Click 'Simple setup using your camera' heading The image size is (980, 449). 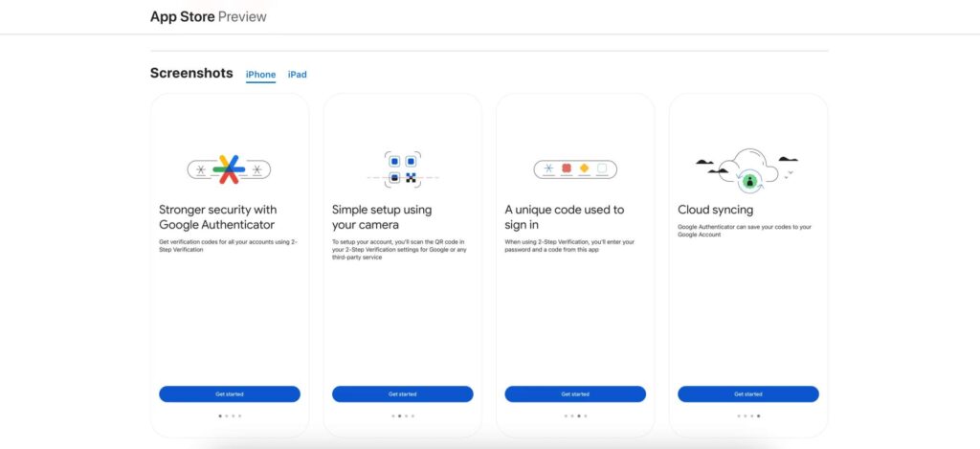(x=382, y=217)
